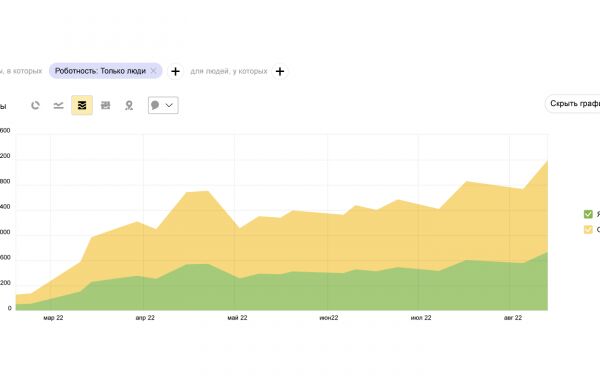Switch to the pie chart view
Image resolution: width=600 pixels, height=384 pixels.
coord(35,105)
